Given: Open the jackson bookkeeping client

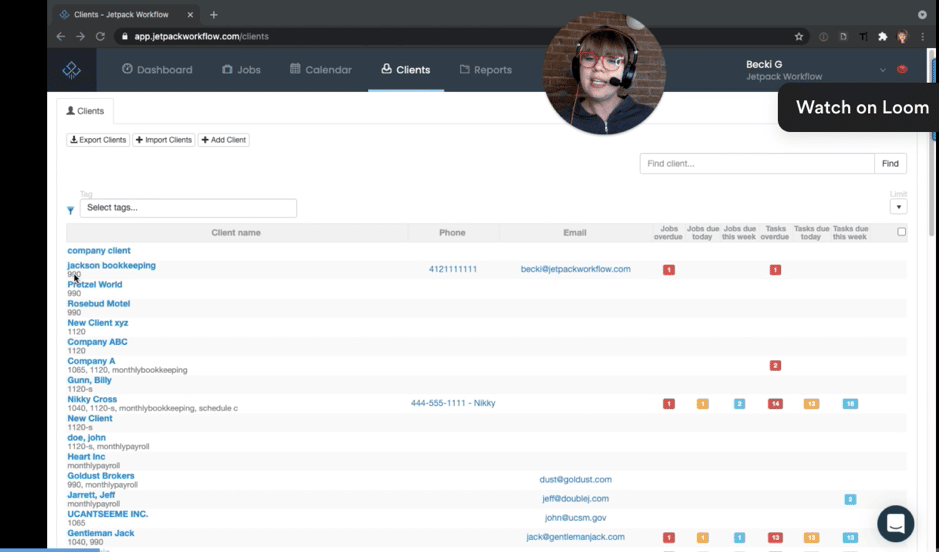Looking at the screenshot, I should click(111, 265).
